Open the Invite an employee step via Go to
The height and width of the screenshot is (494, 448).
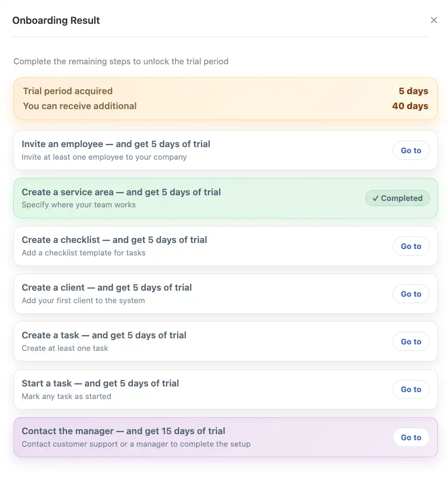[411, 150]
